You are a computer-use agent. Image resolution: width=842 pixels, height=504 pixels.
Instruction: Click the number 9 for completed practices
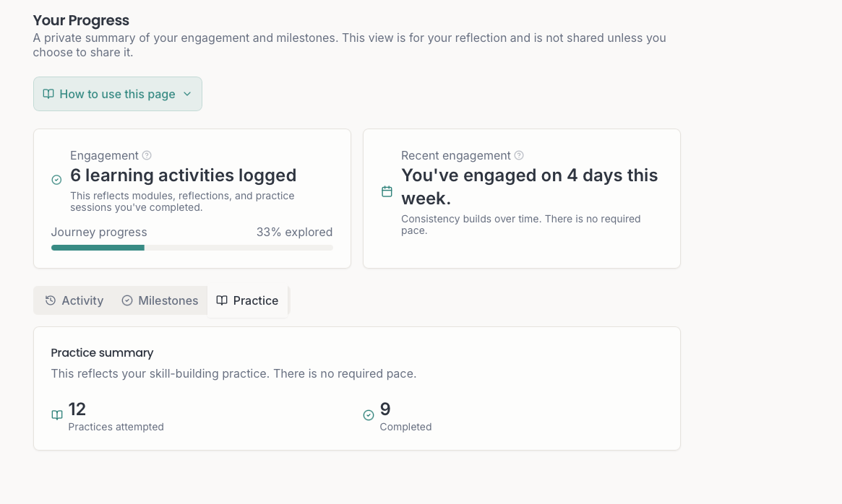coord(385,409)
